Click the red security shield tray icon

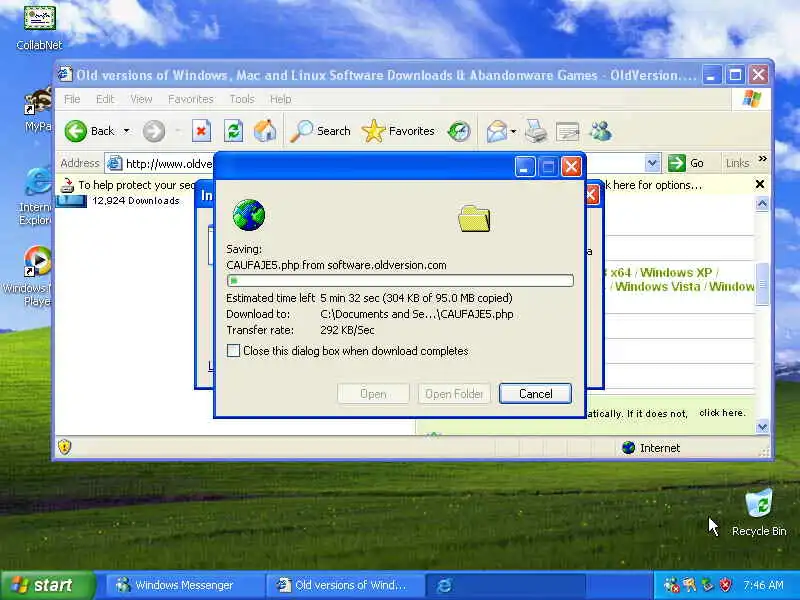point(725,585)
